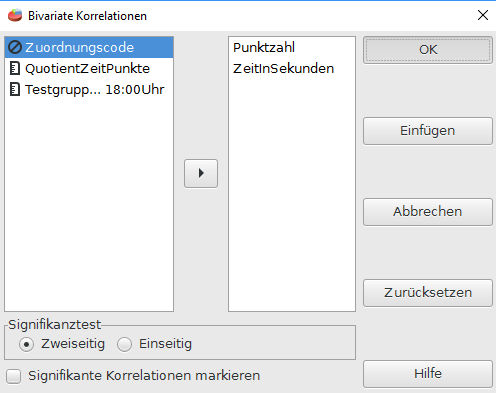Screen dimensions: 496x393
Task: Click the PSPP app icon in title bar
Action: coord(15,15)
